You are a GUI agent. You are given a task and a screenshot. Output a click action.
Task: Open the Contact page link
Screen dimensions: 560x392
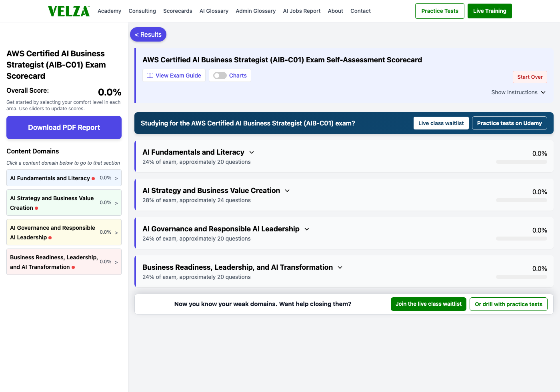pyautogui.click(x=360, y=11)
